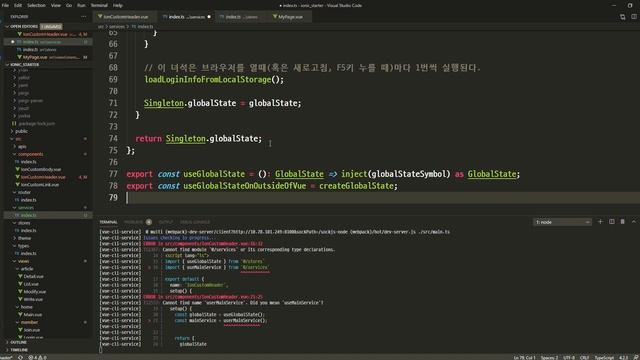Click the git sync status bar icon
This screenshot has height=360, width=640.
pos(20,357)
